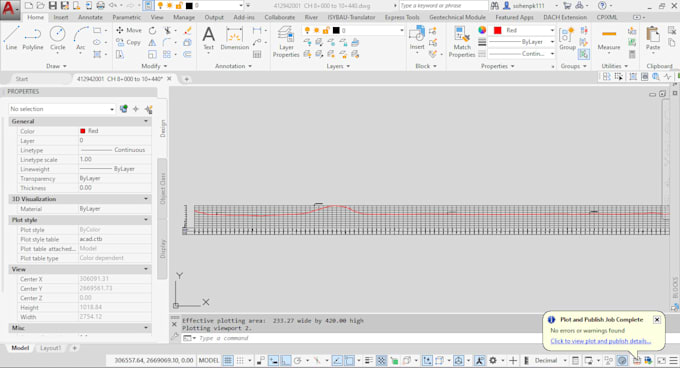Toggle polar tracking in status bar
The image size is (680, 368).
297,360
